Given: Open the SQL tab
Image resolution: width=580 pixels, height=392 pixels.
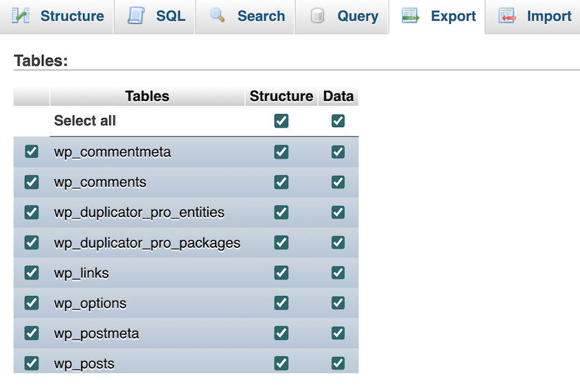Looking at the screenshot, I should tap(154, 16).
